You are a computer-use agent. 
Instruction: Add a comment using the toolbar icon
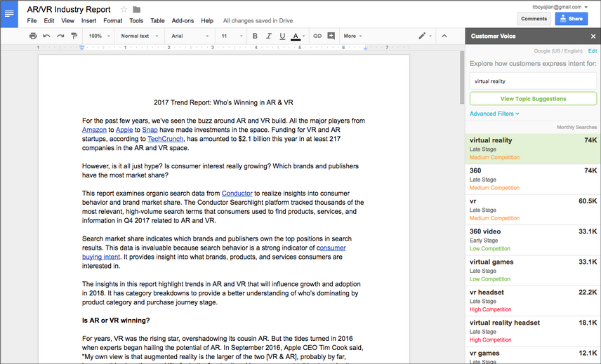click(x=331, y=36)
